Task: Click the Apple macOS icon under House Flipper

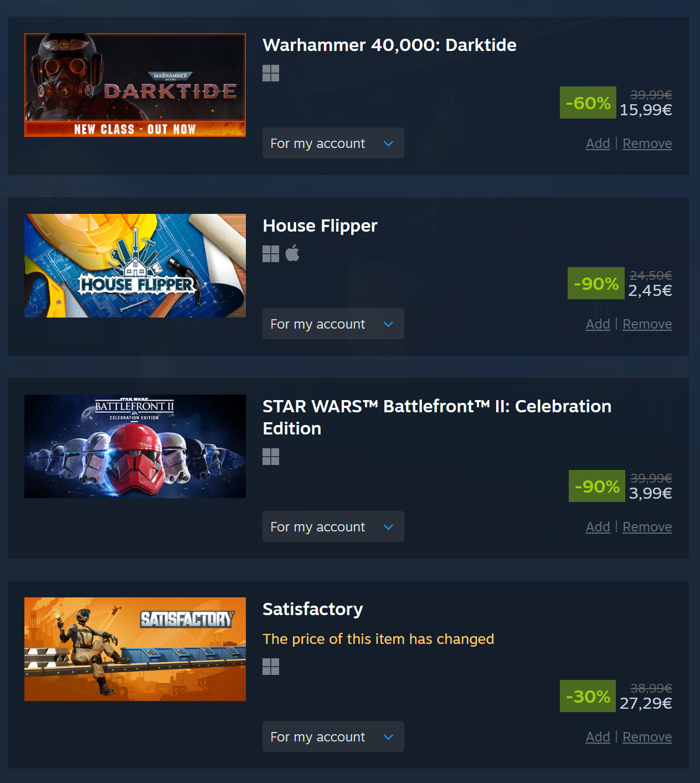Action: pyautogui.click(x=292, y=253)
